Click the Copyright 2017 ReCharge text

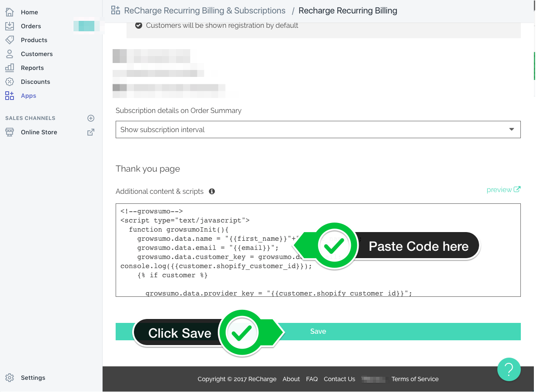[x=237, y=379]
